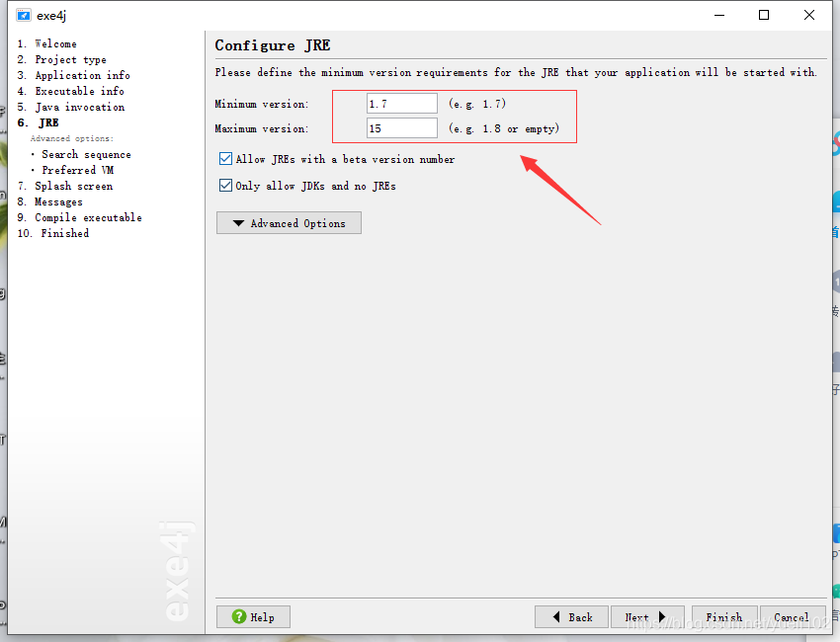Toggle Only allow JDKs and no JREs
Screen dimensions: 840x642
[225, 186]
